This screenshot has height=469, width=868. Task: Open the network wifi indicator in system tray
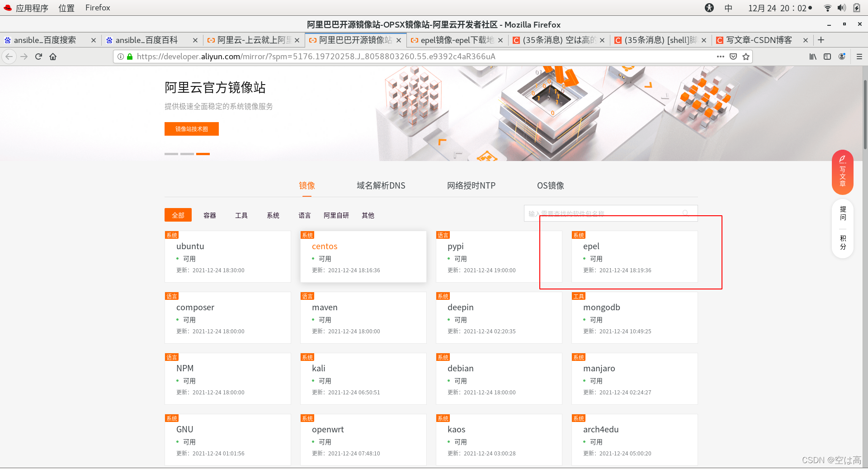point(827,8)
